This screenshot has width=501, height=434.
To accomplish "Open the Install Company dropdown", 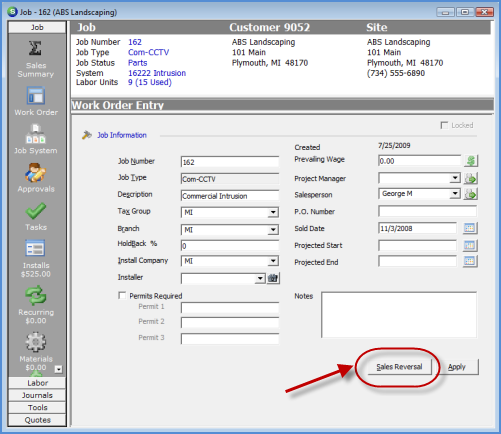I will [x=273, y=261].
